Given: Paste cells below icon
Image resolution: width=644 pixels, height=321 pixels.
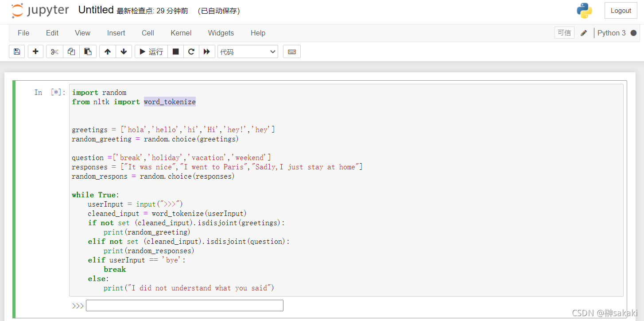Looking at the screenshot, I should pos(88,51).
